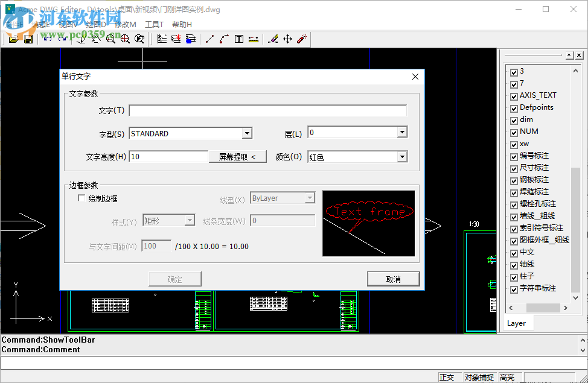Uncheck the AXIS_TEXT layer
588x383 pixels.
click(x=514, y=95)
